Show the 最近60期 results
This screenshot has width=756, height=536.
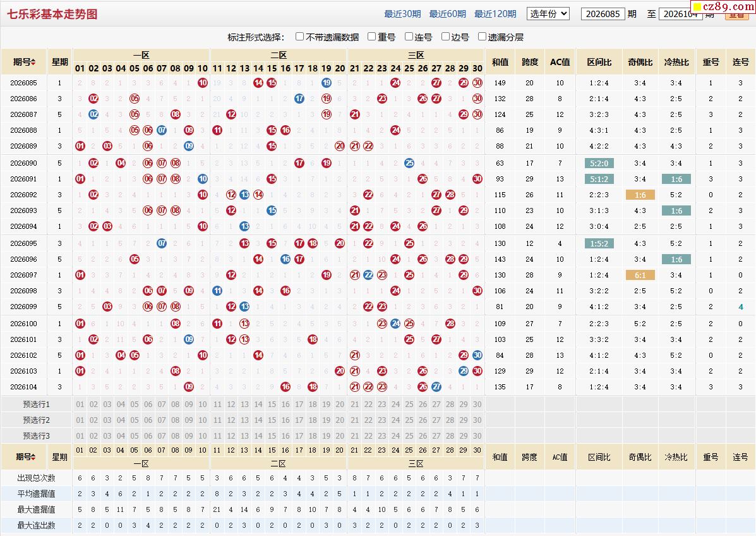447,14
